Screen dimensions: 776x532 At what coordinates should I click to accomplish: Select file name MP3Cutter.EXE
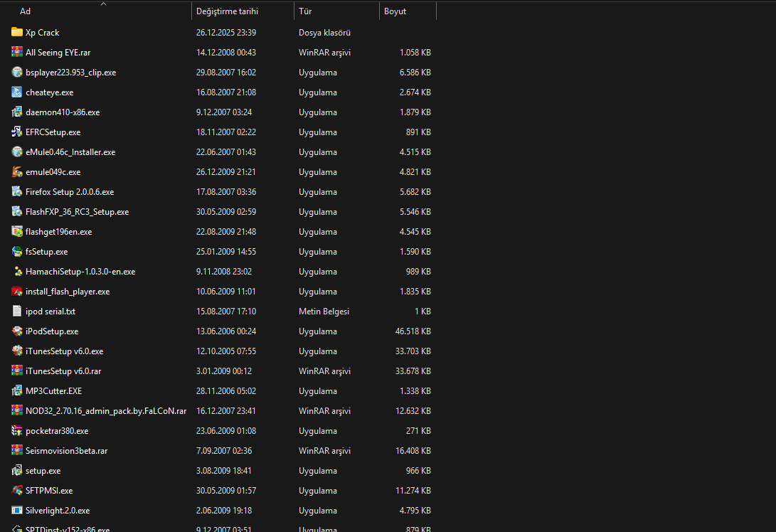[53, 391]
